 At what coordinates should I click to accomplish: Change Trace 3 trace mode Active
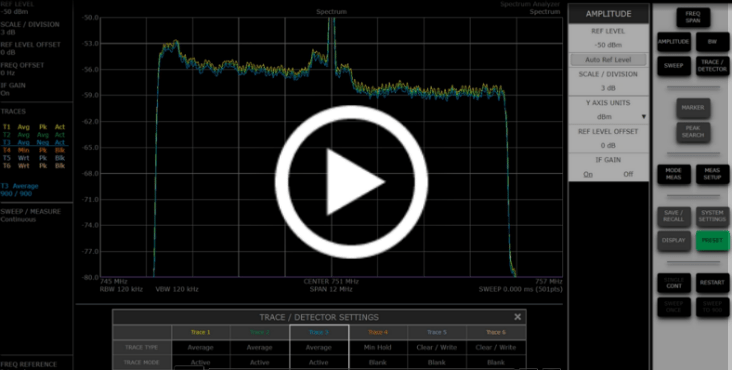click(319, 363)
